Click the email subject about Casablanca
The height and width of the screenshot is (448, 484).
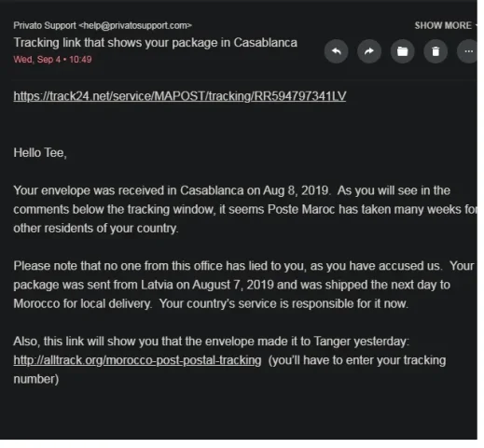(155, 43)
